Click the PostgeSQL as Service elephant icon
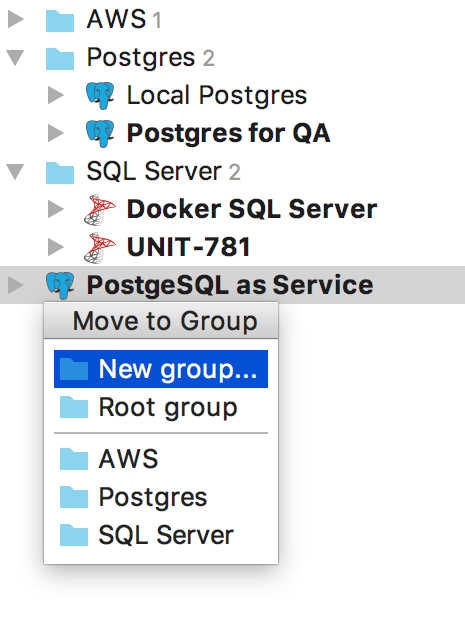 pyautogui.click(x=60, y=285)
